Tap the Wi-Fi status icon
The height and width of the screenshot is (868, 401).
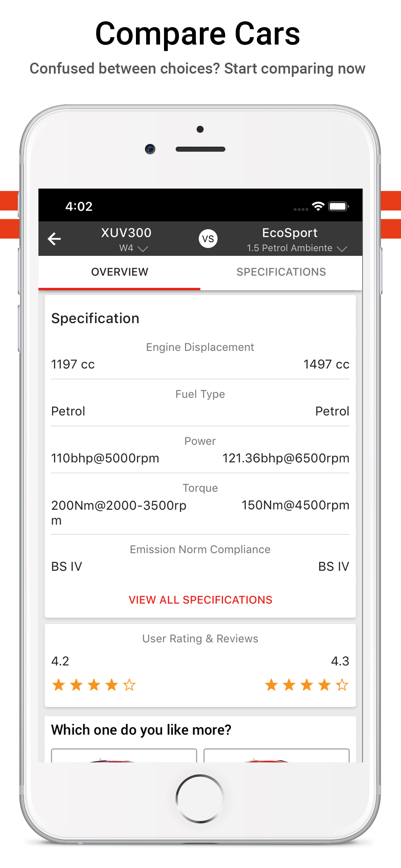(x=318, y=206)
